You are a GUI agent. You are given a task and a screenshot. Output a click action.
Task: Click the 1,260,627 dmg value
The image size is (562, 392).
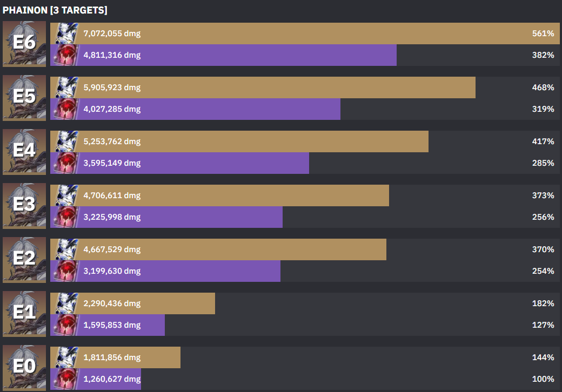tap(112, 379)
